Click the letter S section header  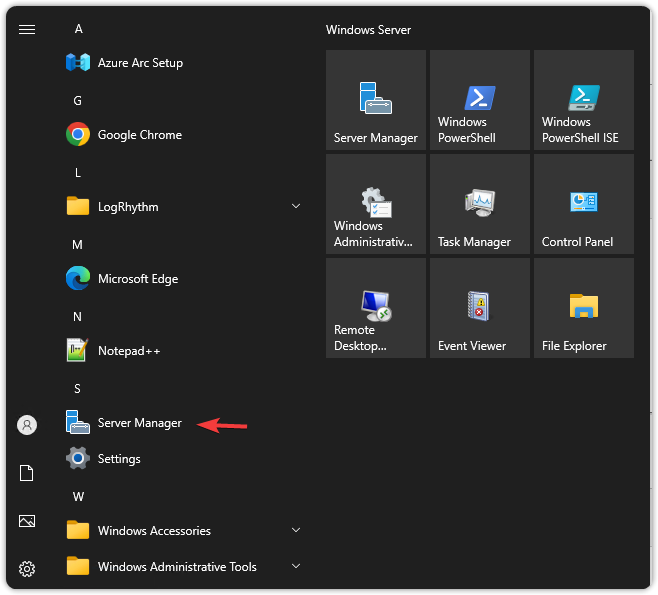pos(77,389)
